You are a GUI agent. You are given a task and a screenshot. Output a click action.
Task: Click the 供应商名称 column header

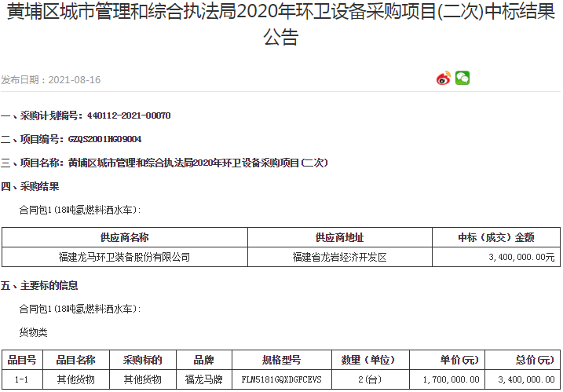pos(125,237)
